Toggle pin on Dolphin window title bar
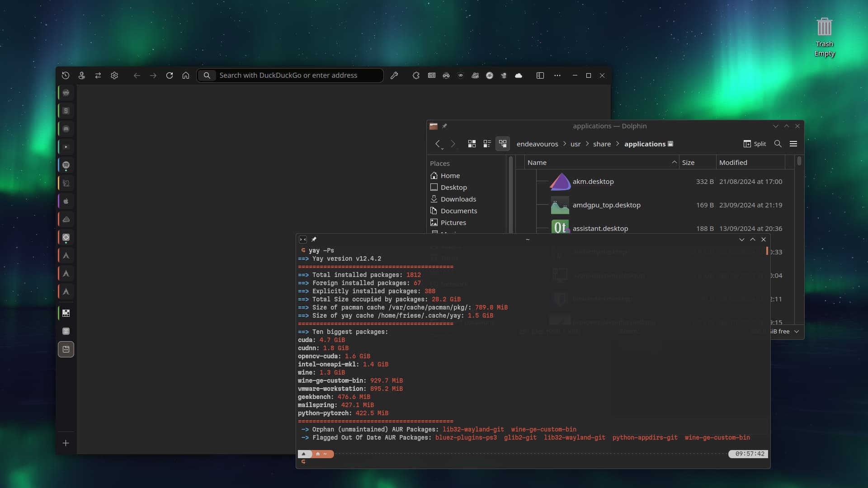The width and height of the screenshot is (868, 488). pos(444,126)
